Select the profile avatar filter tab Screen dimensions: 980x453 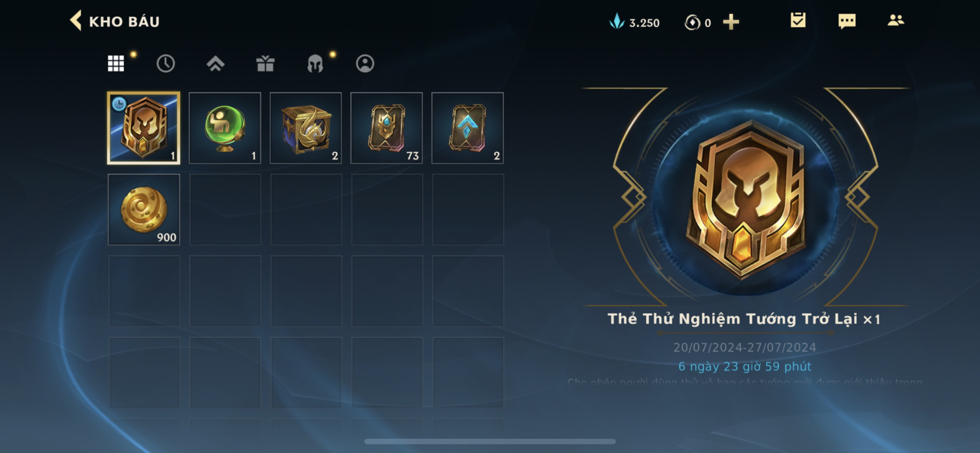pos(365,63)
